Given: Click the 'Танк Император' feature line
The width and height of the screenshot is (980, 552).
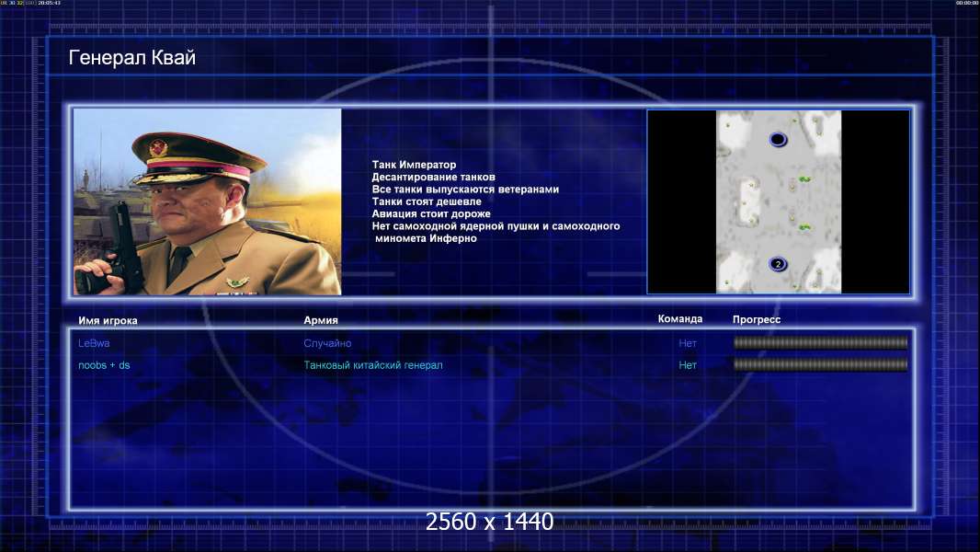Looking at the screenshot, I should (x=414, y=165).
